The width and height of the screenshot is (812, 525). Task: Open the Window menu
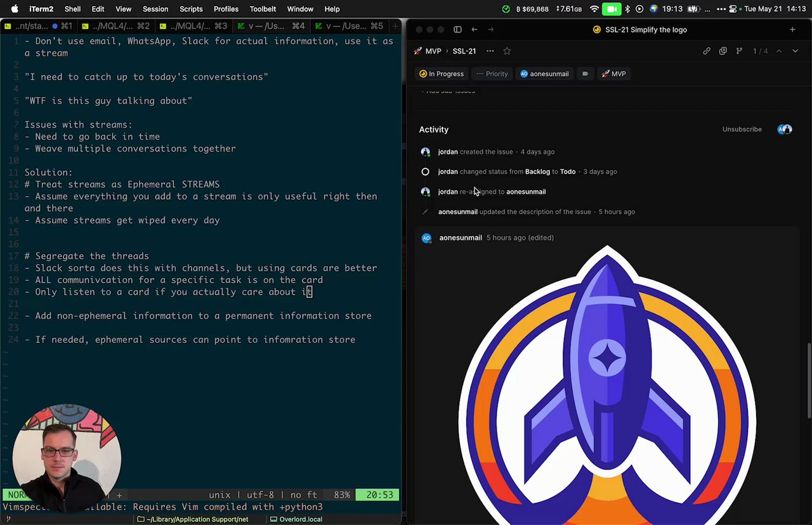[x=300, y=9]
